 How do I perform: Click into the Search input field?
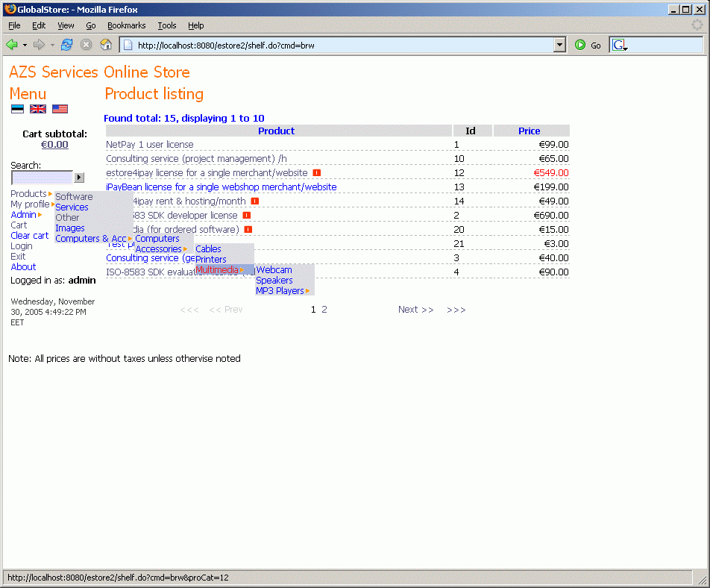[42, 177]
